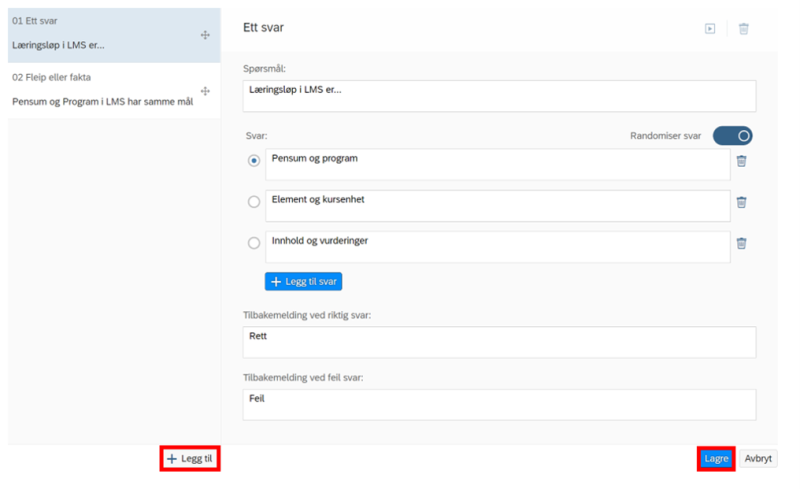Delete the answer 'Pensum og program'
Screen dimensions: 800x489
pos(741,161)
